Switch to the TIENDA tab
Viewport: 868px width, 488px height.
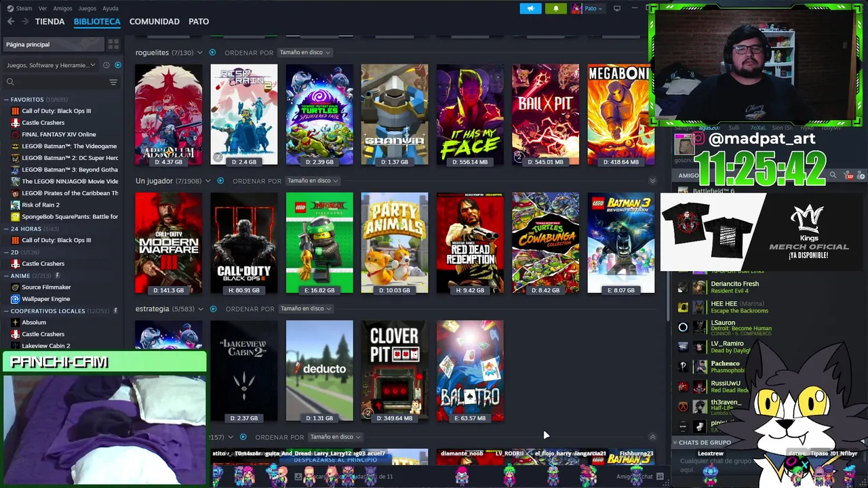(50, 22)
